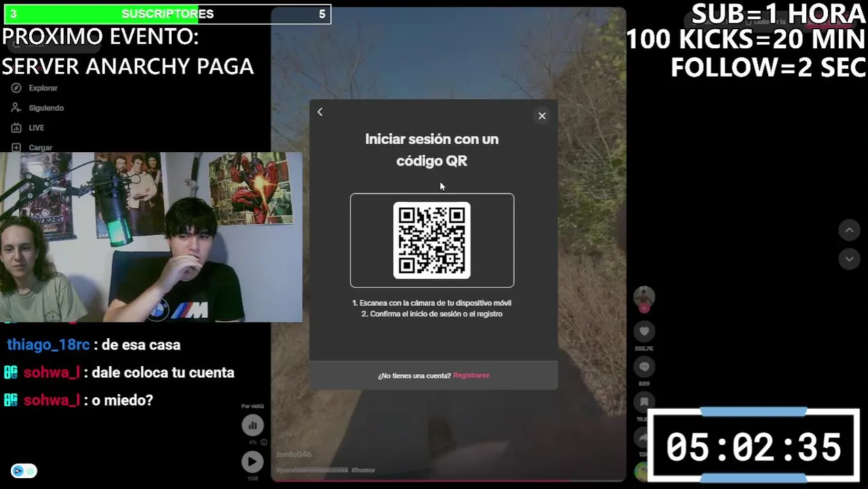Screen dimensions: 868x489
Task: Close the QR code login dialog
Action: [542, 115]
